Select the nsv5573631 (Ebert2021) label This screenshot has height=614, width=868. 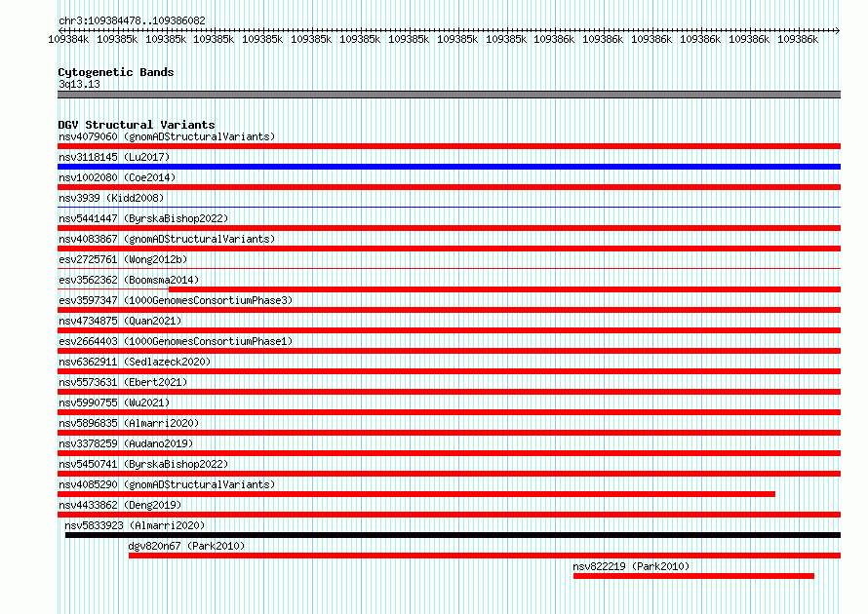click(x=123, y=382)
